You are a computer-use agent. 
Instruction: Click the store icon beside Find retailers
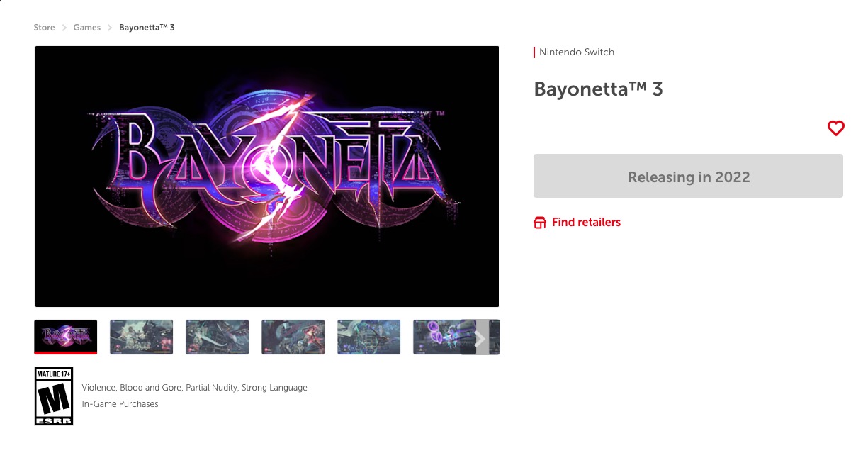tap(540, 223)
